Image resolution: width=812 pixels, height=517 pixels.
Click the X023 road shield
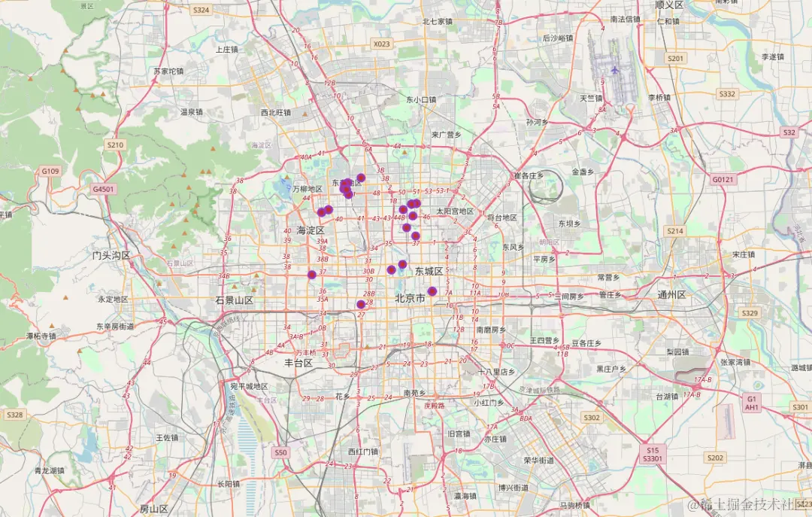pos(382,44)
